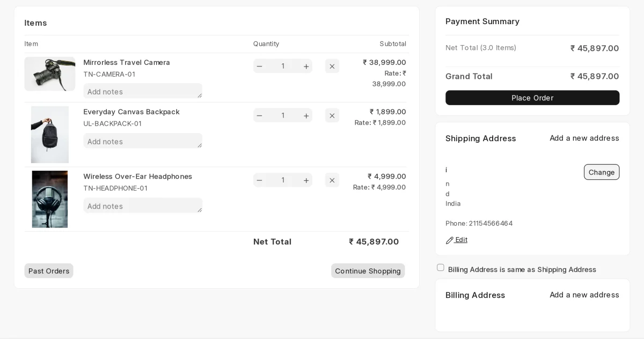The width and height of the screenshot is (644, 344).
Task: Click the pencil Edit icon for shipping address
Action: [450, 240]
